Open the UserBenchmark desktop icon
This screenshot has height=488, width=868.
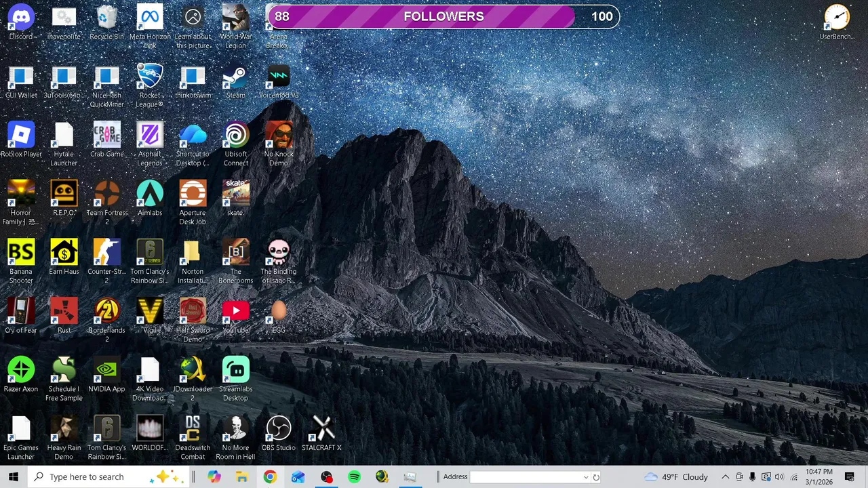(x=837, y=22)
